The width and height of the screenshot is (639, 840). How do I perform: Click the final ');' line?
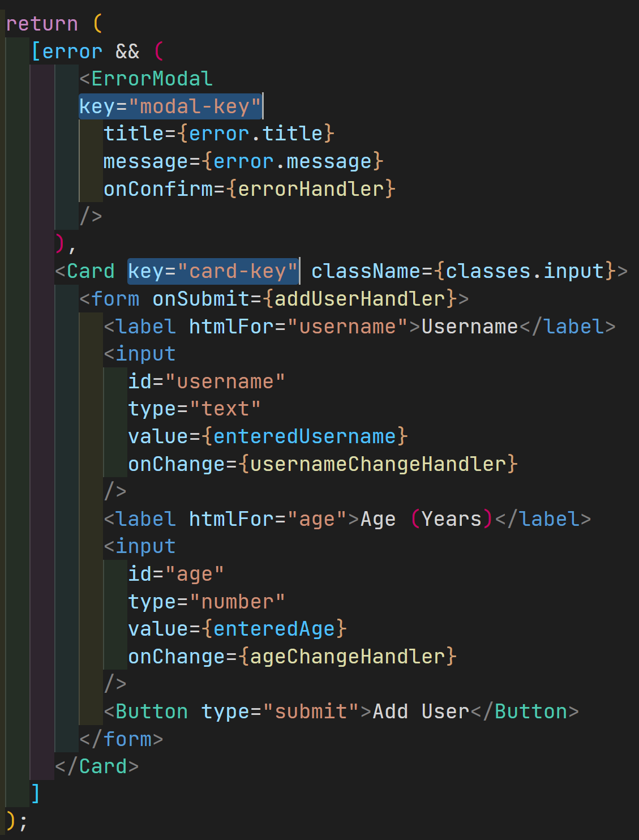coord(16,821)
